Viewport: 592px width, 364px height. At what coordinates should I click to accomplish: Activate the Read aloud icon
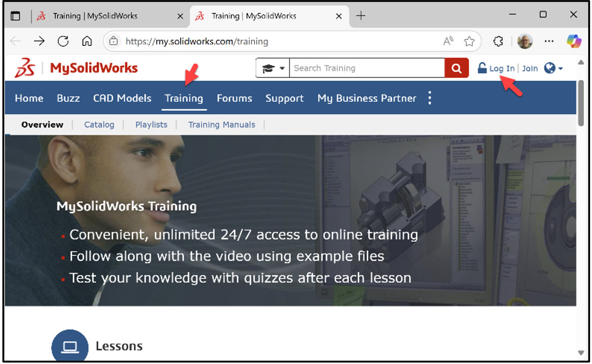click(447, 41)
